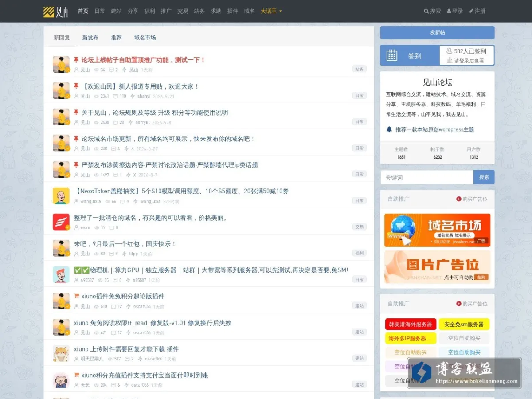
Task: Click the 福利 tag on the 红包 post
Action: tap(360, 253)
